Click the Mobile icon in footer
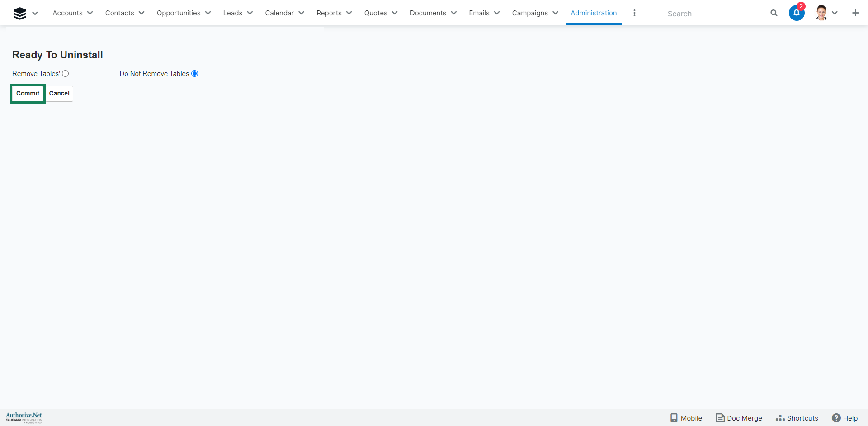The width and height of the screenshot is (868, 426). coord(674,418)
